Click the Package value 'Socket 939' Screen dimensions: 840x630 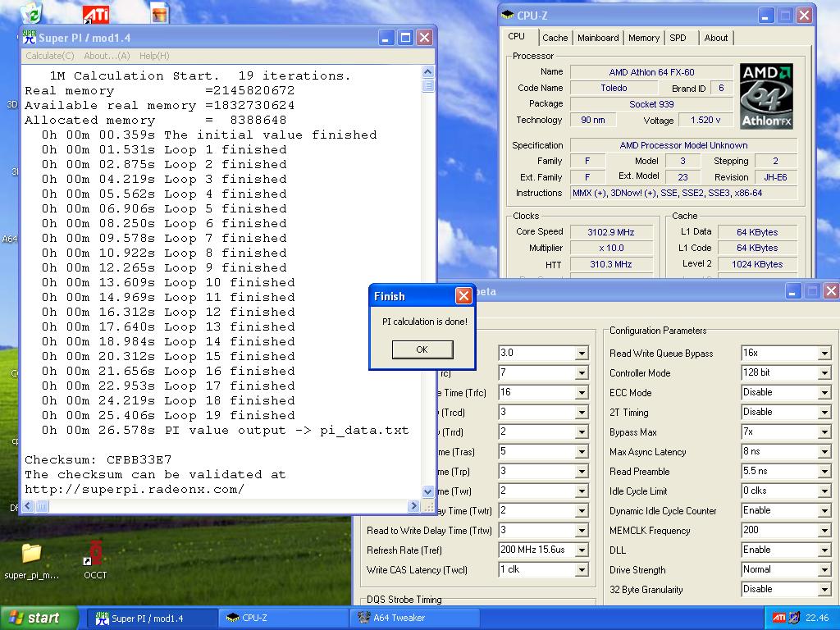point(651,104)
